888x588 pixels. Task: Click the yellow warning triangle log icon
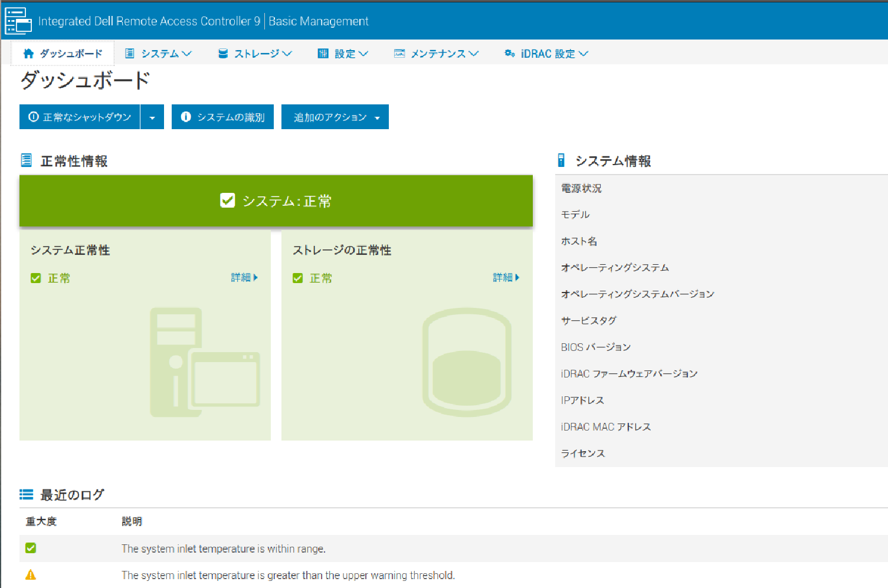coord(31,575)
